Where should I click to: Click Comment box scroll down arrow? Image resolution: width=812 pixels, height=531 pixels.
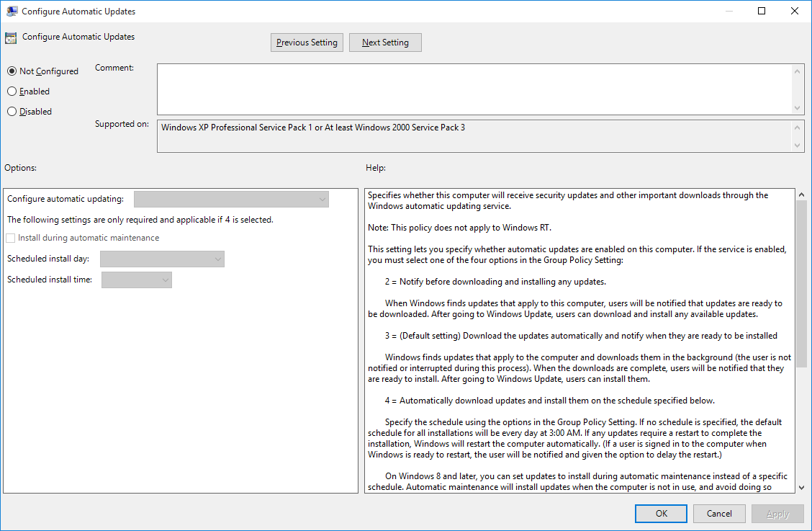[x=797, y=108]
